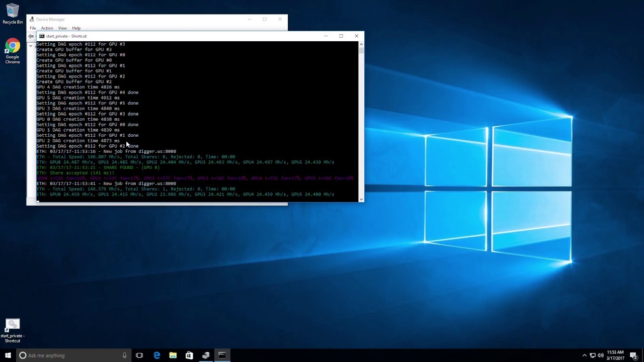Click the Cortana microphone icon
644x362 pixels.
coord(124,355)
